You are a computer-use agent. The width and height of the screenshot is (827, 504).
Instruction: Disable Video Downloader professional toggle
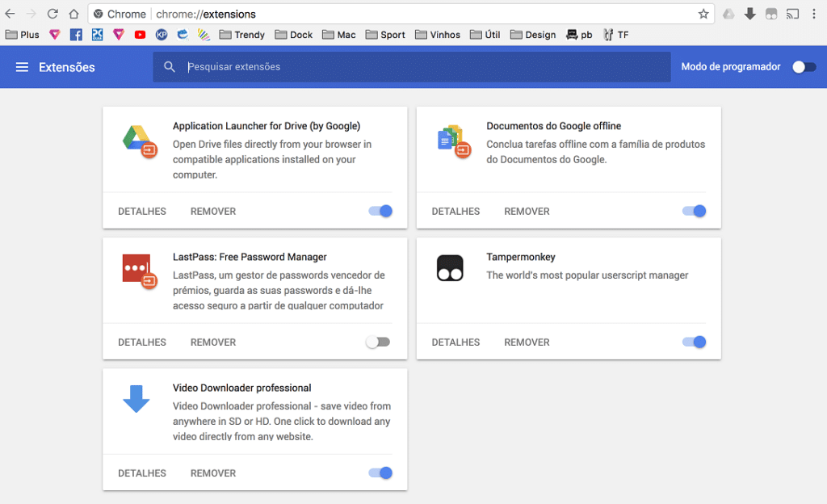pyautogui.click(x=380, y=472)
